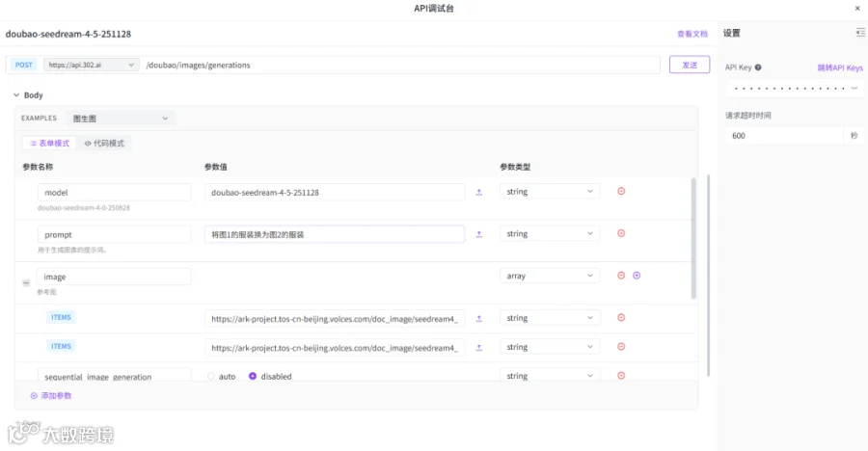The width and height of the screenshot is (868, 451).
Task: Click API Key help question icon
Action: pyautogui.click(x=758, y=67)
